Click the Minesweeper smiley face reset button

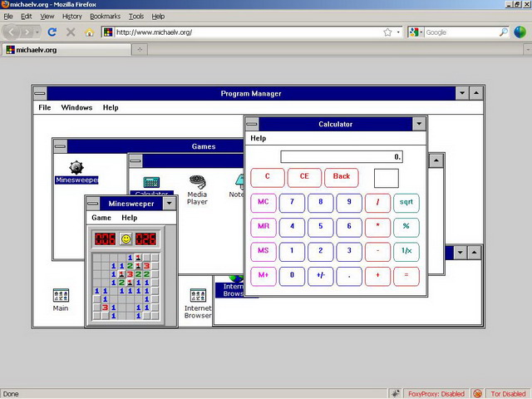(126, 239)
